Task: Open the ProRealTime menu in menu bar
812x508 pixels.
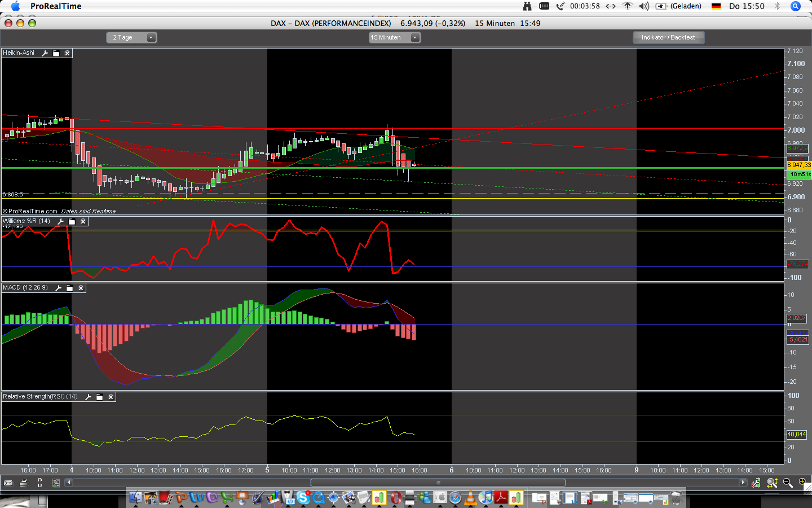Action: [56, 6]
